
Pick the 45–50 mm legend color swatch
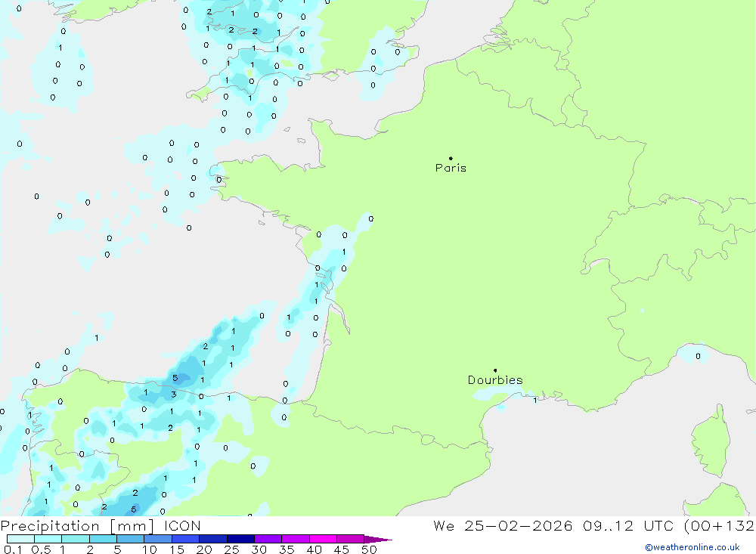click(351, 539)
